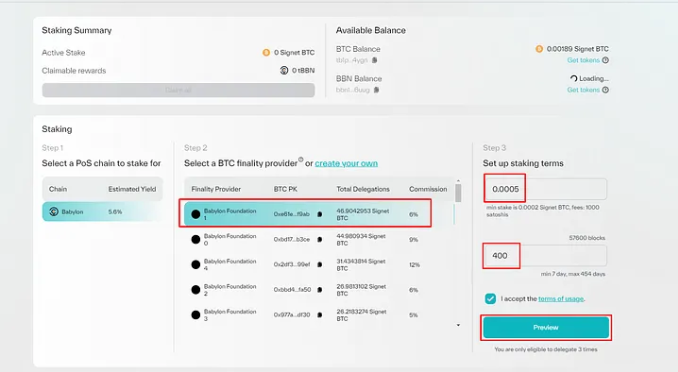Select Babylon Foundation 4 provider name
The image size is (678, 372).
tap(230, 264)
